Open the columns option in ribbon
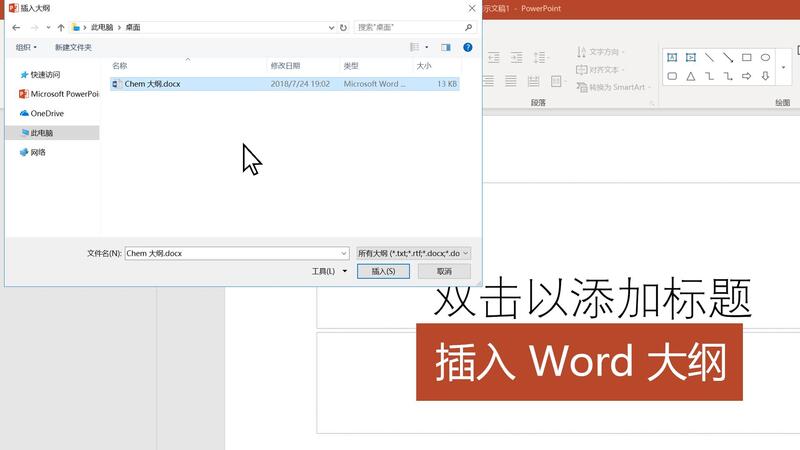The image size is (800, 450). point(558,81)
